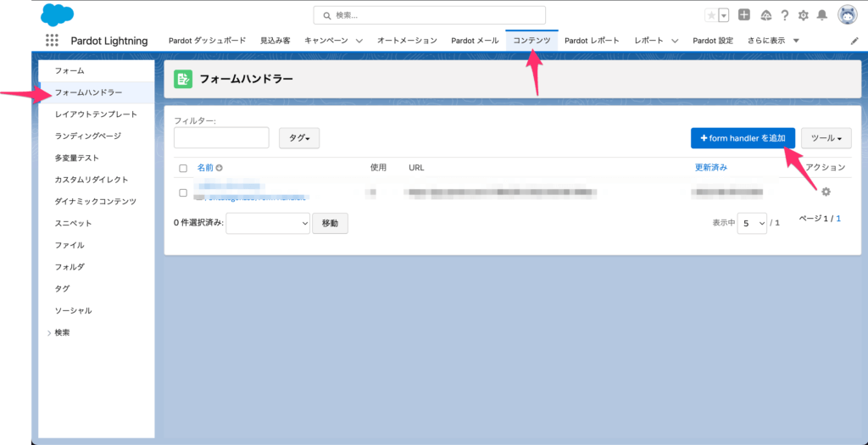Open the help question mark icon
This screenshot has height=445, width=868.
(x=784, y=15)
